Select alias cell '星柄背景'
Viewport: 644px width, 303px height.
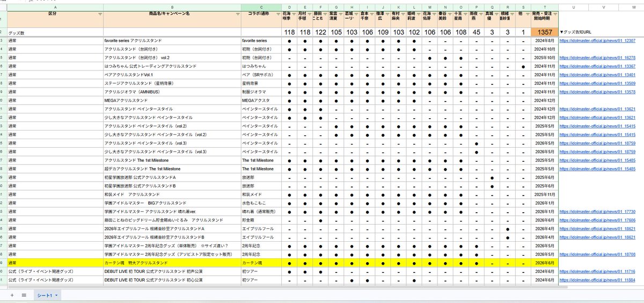261,83
